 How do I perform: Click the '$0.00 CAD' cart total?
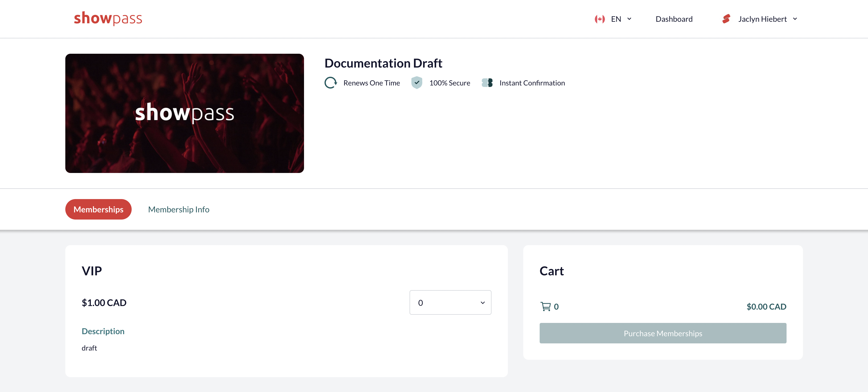point(766,307)
